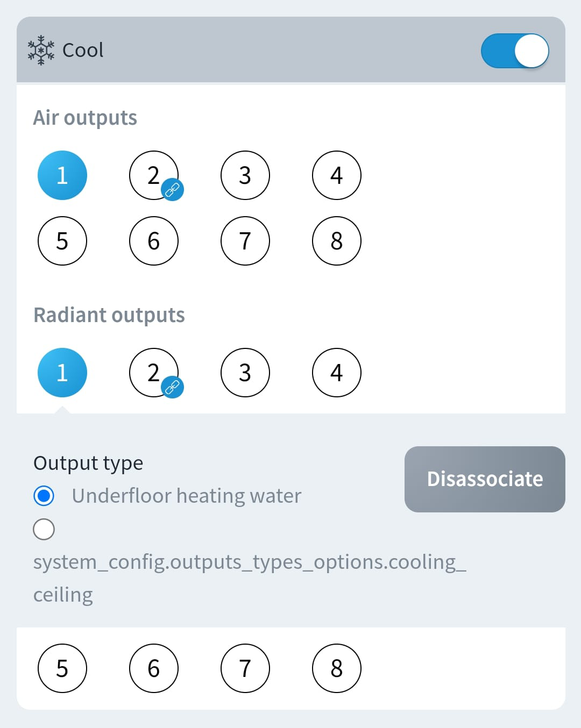Click the snowflake Cool mode icon

pos(41,51)
